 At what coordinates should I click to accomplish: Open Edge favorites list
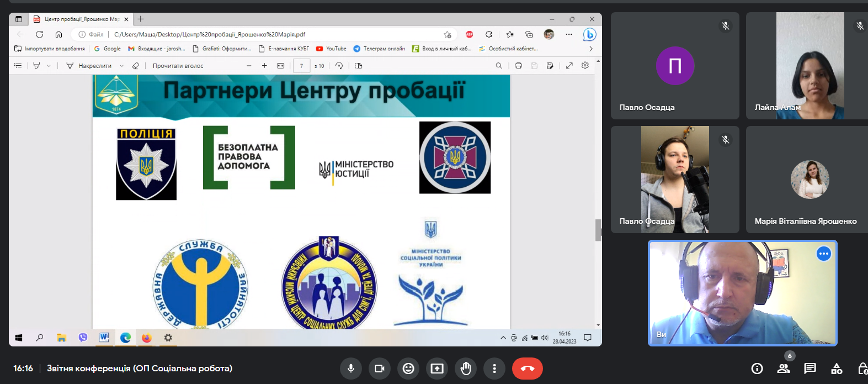(510, 34)
